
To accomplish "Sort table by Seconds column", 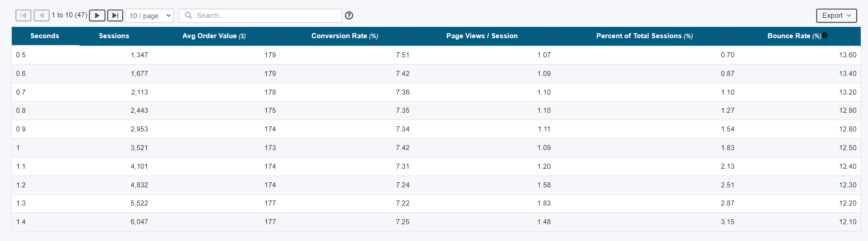I will pyautogui.click(x=45, y=36).
